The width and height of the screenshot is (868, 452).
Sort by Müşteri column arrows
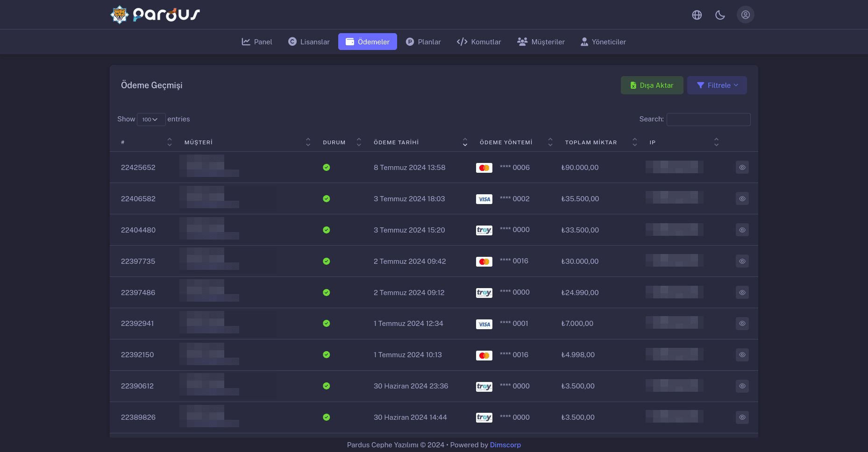308,142
